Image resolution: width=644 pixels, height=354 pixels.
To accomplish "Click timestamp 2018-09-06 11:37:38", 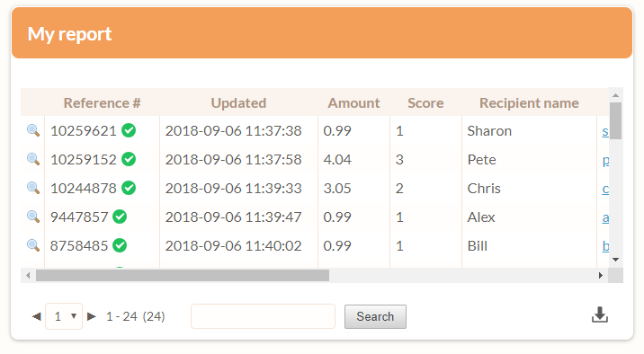I will coord(233,131).
